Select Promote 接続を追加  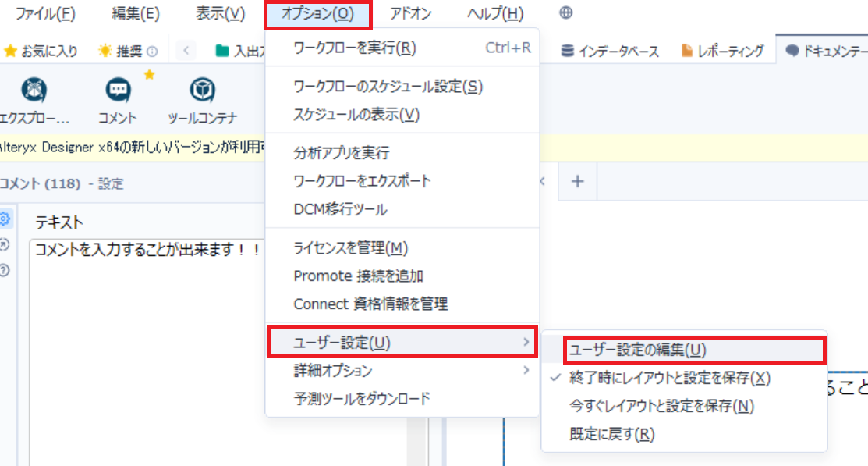point(402,276)
